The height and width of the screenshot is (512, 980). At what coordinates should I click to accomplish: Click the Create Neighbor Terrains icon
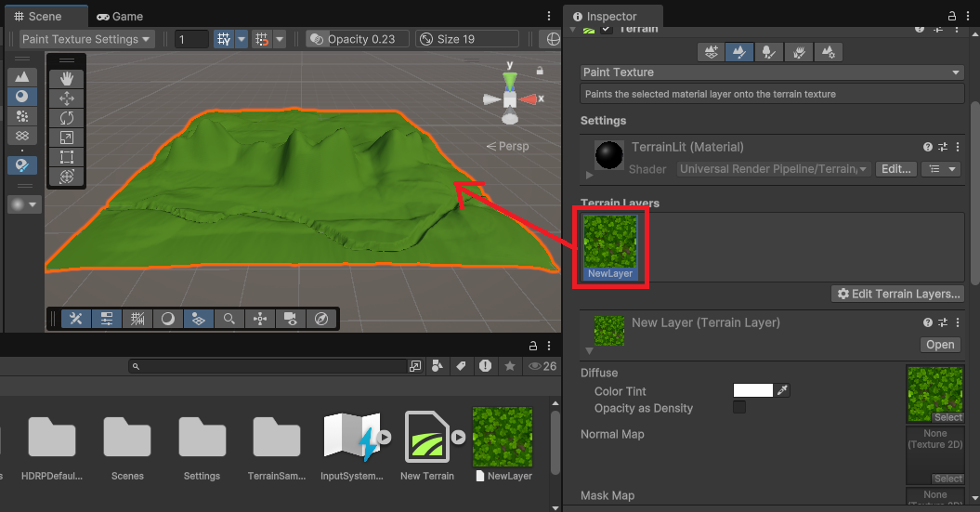point(711,53)
